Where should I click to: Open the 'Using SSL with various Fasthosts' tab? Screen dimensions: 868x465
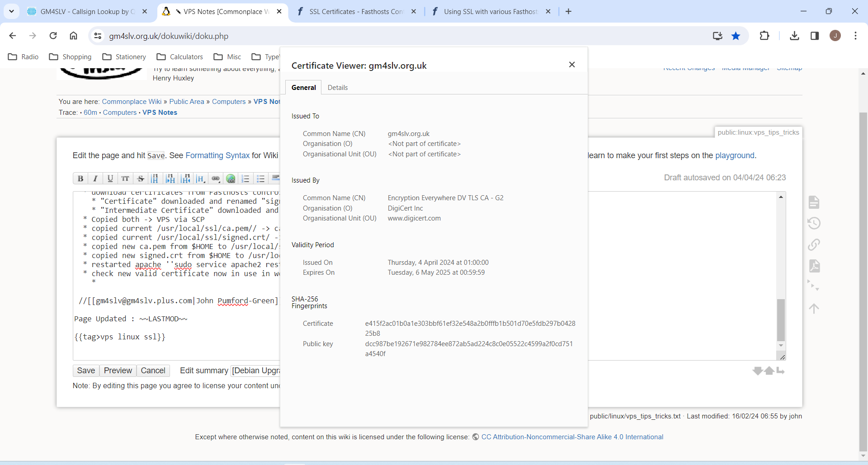pyautogui.click(x=491, y=11)
